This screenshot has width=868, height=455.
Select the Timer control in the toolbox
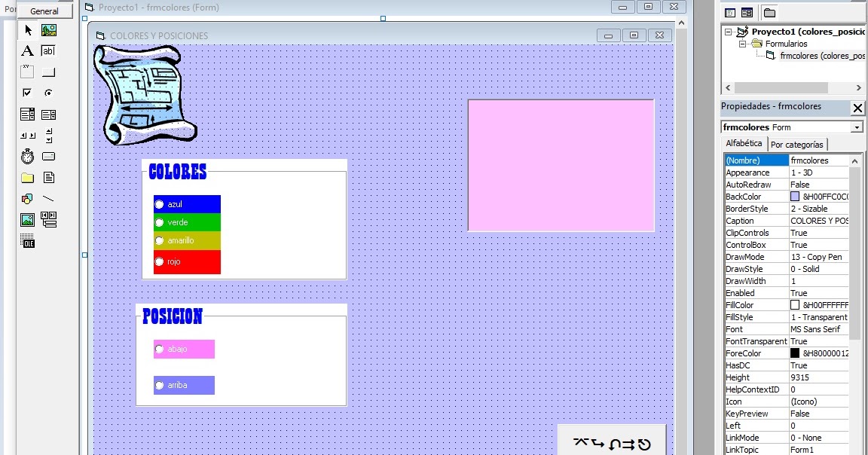coord(27,156)
